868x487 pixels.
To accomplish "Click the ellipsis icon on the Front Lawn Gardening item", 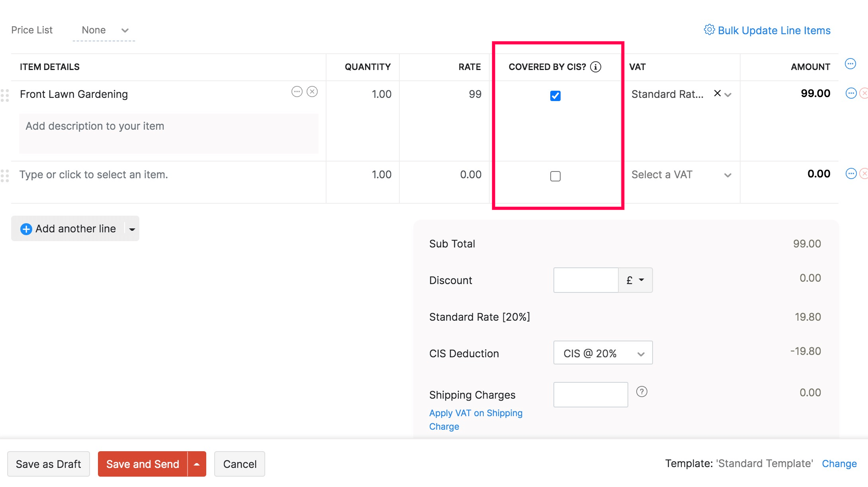I will click(297, 91).
